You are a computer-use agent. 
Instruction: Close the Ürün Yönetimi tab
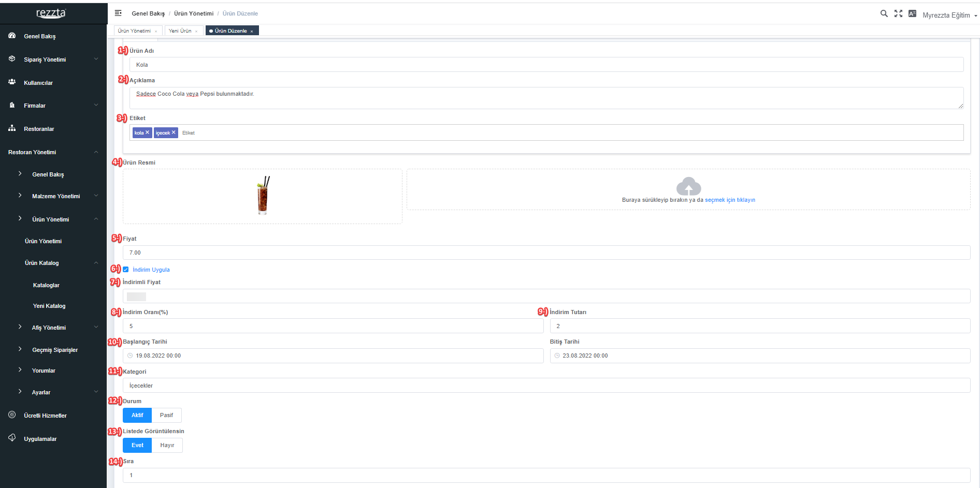(156, 31)
